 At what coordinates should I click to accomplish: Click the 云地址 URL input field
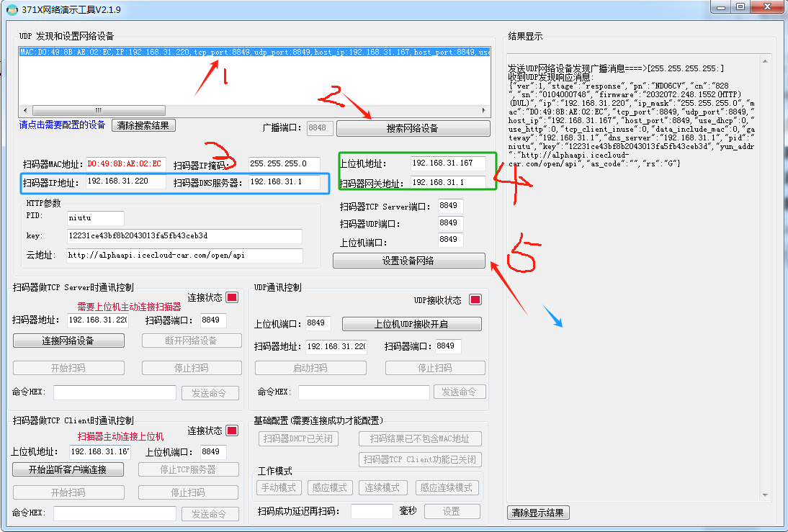pyautogui.click(x=185, y=255)
